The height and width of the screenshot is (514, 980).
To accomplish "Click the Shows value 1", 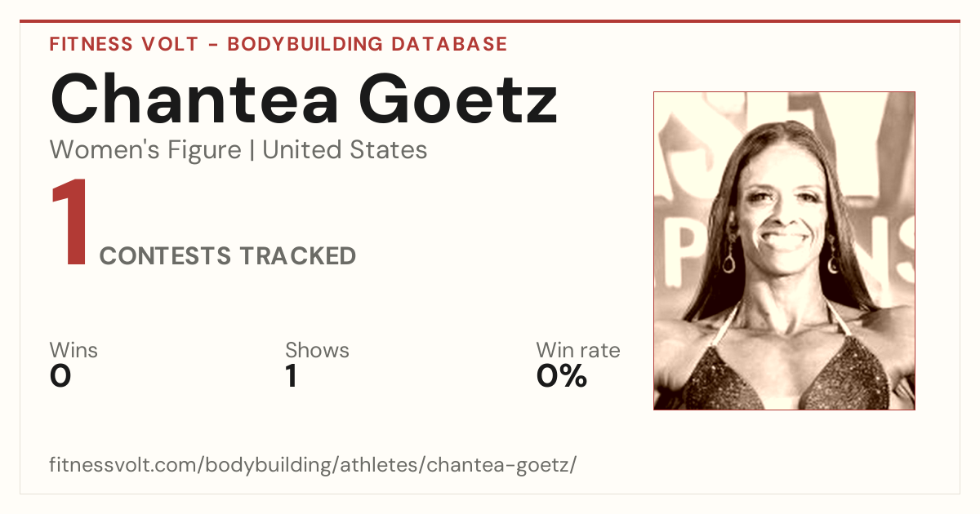I will (291, 376).
